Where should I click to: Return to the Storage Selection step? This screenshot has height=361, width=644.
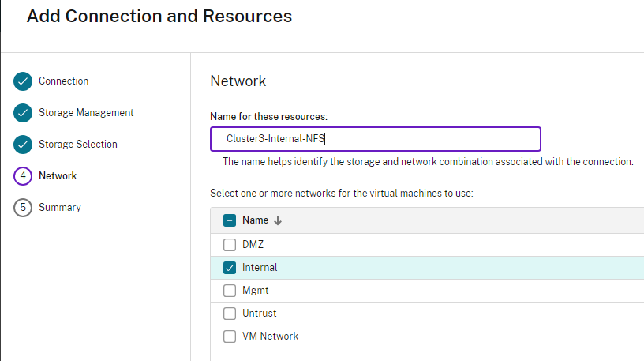(x=77, y=145)
